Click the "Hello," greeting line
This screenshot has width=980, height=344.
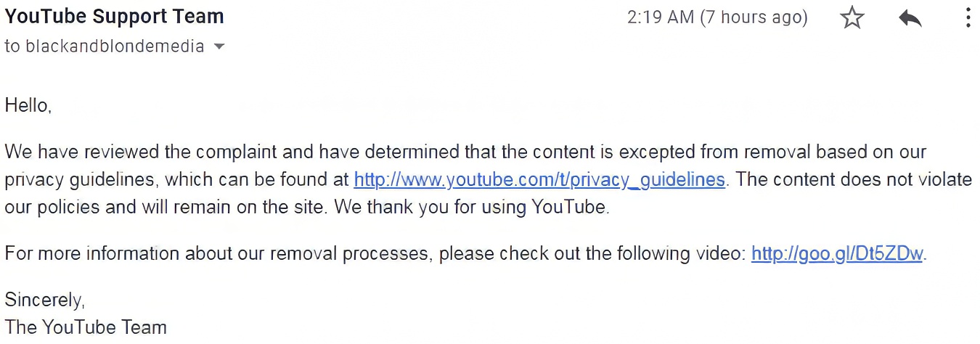pyautogui.click(x=28, y=105)
